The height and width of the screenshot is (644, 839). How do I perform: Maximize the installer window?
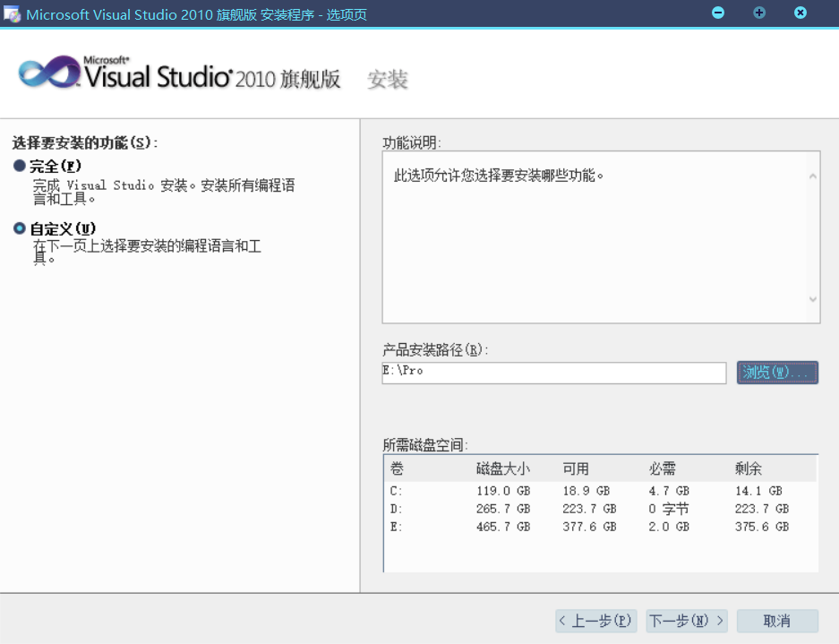pyautogui.click(x=759, y=13)
